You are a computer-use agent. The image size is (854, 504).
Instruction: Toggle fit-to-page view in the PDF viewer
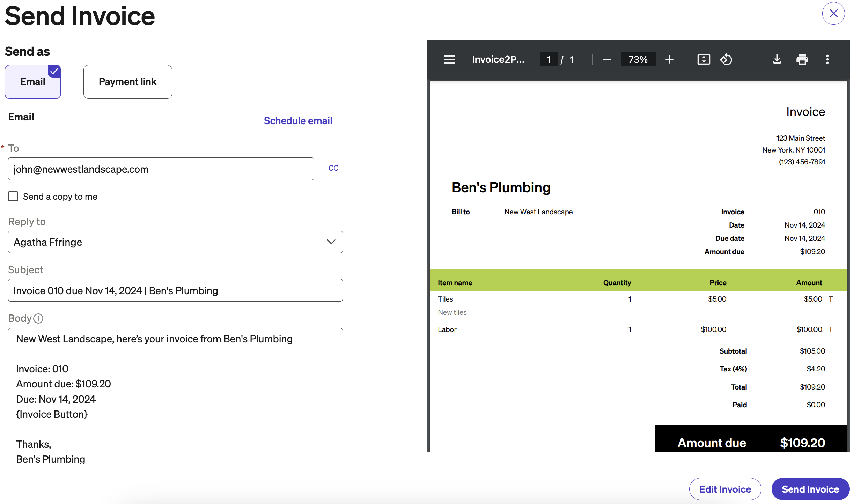coord(704,59)
